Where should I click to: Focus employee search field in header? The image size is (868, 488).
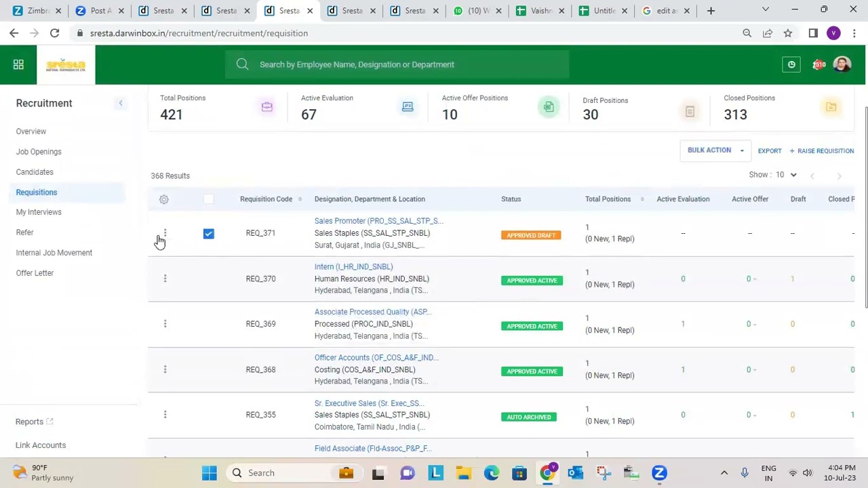(397, 64)
